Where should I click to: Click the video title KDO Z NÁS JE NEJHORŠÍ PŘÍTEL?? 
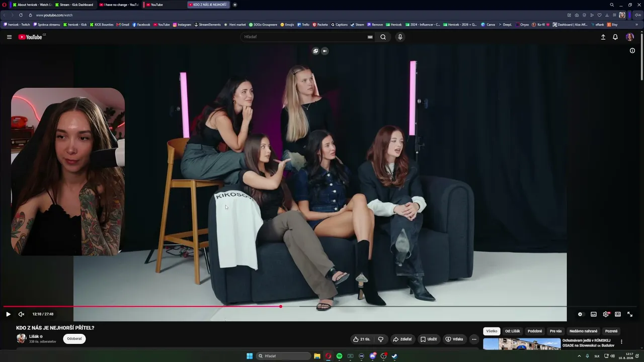[x=55, y=328]
